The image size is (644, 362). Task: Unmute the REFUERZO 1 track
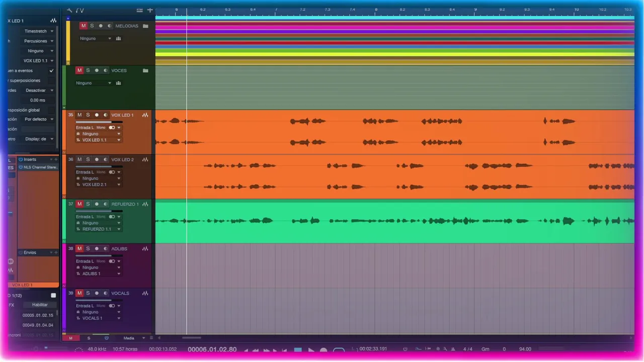pos(79,204)
